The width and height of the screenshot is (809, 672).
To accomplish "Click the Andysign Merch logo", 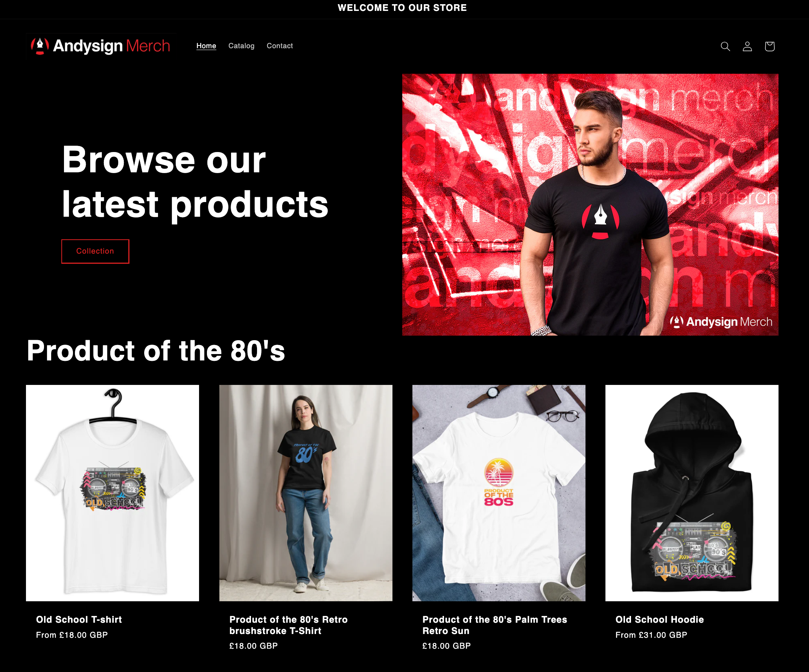I will (101, 46).
